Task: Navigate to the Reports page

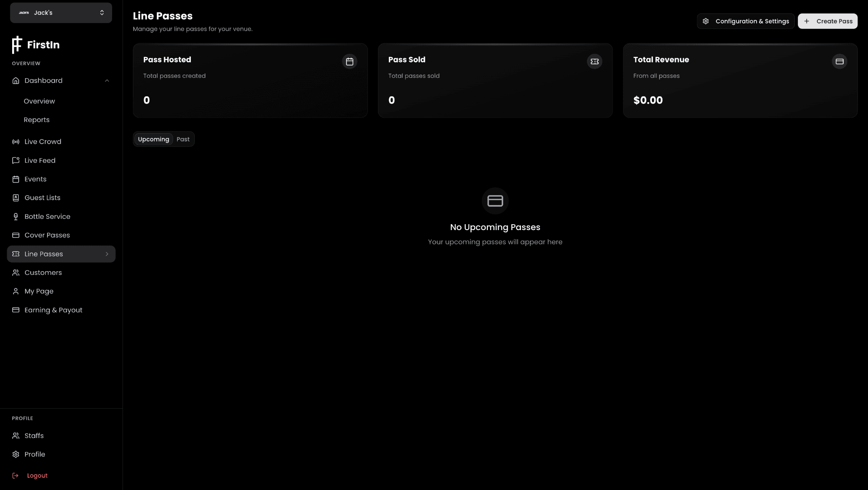Action: [x=37, y=119]
